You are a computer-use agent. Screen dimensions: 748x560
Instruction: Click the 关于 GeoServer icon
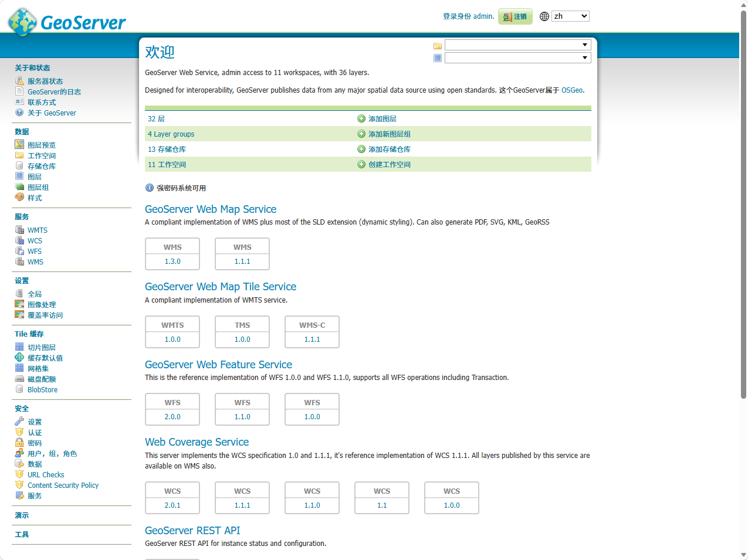point(19,113)
